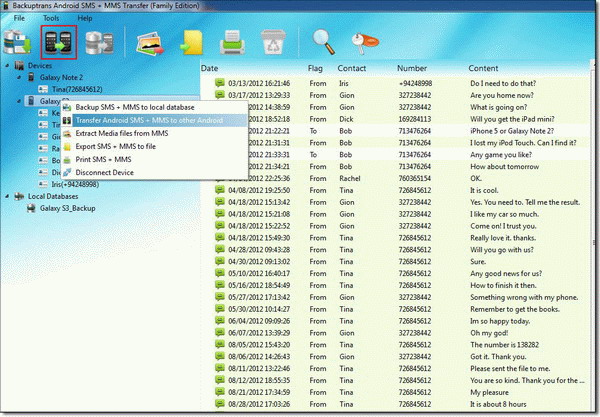Click the Export to file yellow page icon
The height and width of the screenshot is (417, 600).
point(192,43)
